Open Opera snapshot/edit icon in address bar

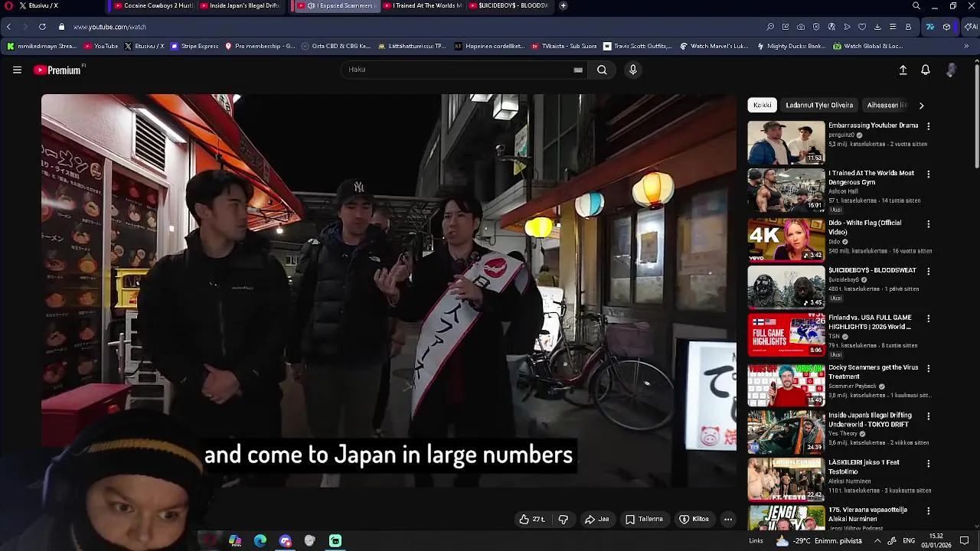point(786,27)
